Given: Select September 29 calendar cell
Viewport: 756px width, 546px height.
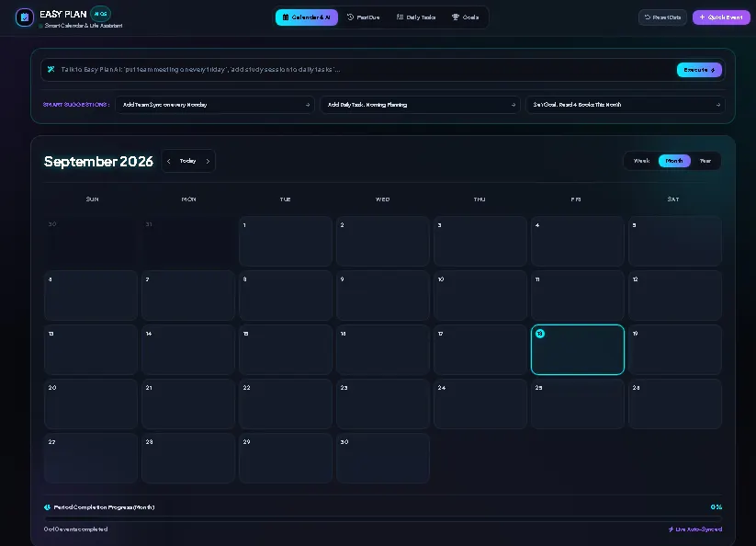Looking at the screenshot, I should pos(286,458).
